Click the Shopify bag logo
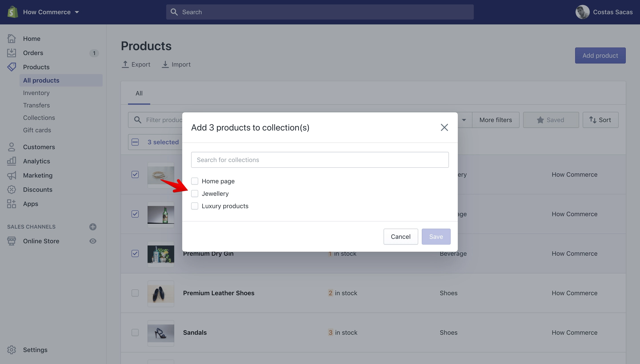 click(x=12, y=12)
